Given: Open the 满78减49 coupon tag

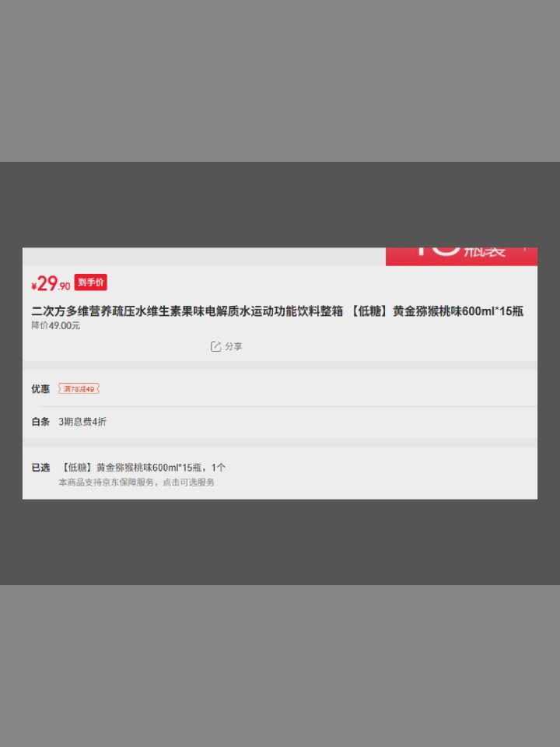Looking at the screenshot, I should click(79, 389).
